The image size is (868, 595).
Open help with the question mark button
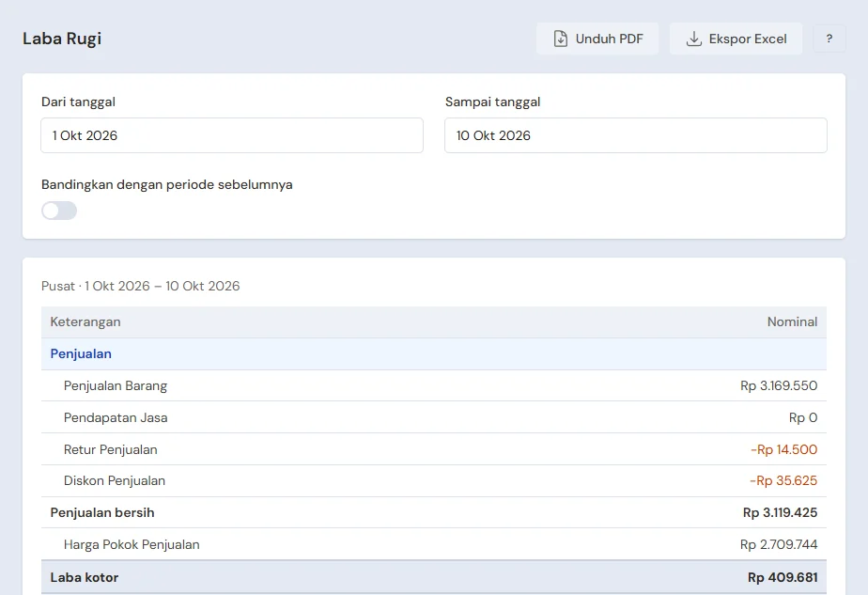pos(829,39)
